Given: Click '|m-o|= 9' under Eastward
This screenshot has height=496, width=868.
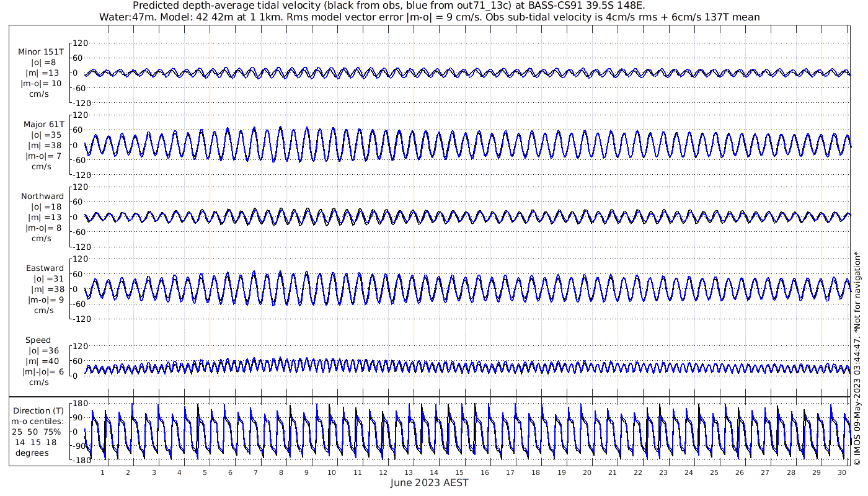Looking at the screenshot, I should pyautogui.click(x=46, y=300).
